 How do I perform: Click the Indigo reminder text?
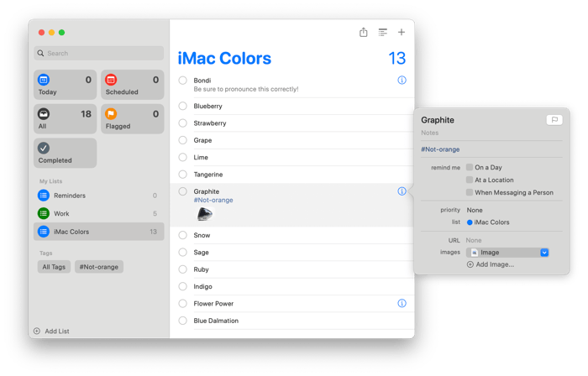click(202, 286)
